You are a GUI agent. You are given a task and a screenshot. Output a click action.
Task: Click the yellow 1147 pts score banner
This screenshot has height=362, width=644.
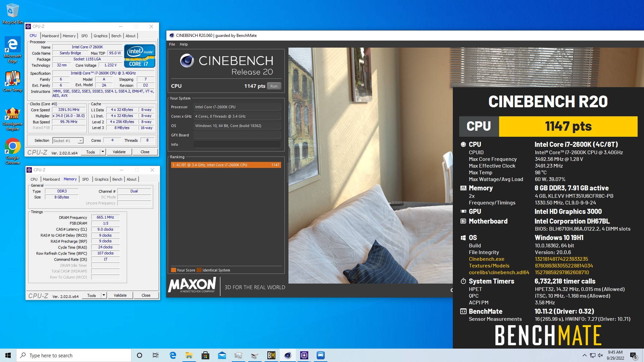point(568,126)
